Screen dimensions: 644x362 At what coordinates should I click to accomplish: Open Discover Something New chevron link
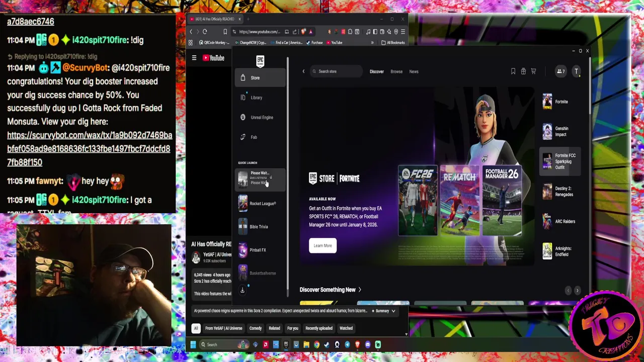pyautogui.click(x=331, y=290)
